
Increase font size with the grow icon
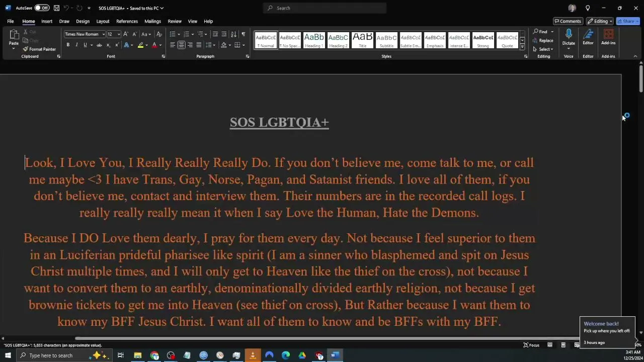pos(126,34)
